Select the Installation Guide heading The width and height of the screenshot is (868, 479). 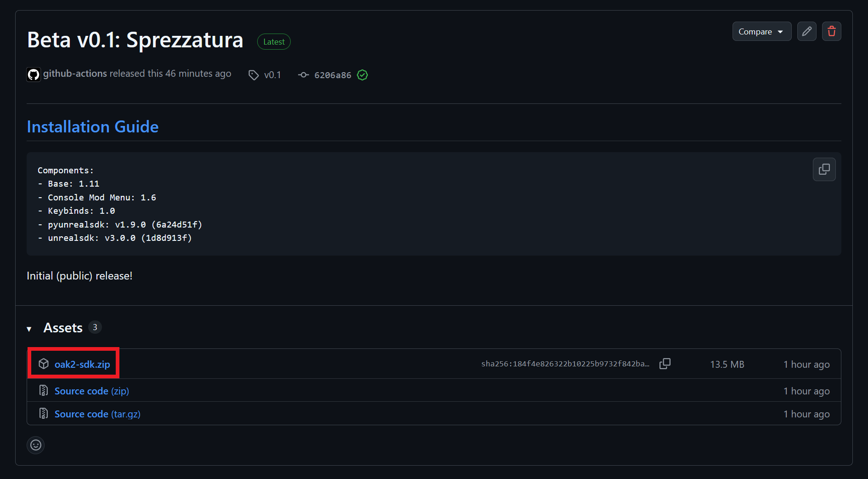tap(92, 126)
